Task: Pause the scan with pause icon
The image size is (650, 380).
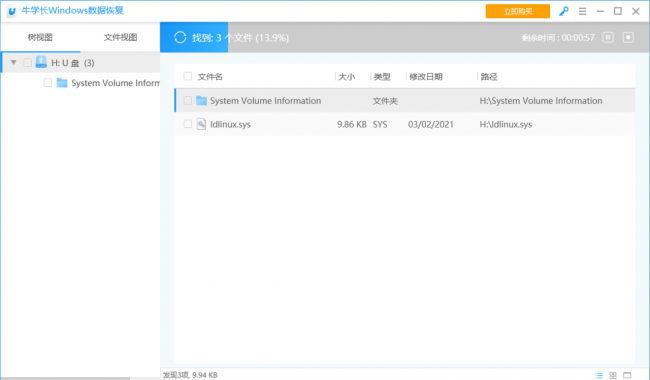Action: tap(608, 38)
